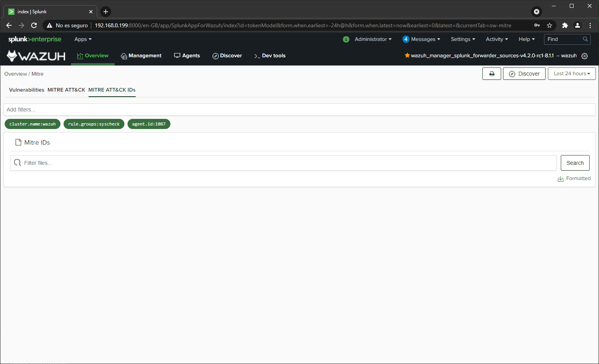Click the green info icon on Splunk bar
Screen dimensions: 599x364
[346, 39]
